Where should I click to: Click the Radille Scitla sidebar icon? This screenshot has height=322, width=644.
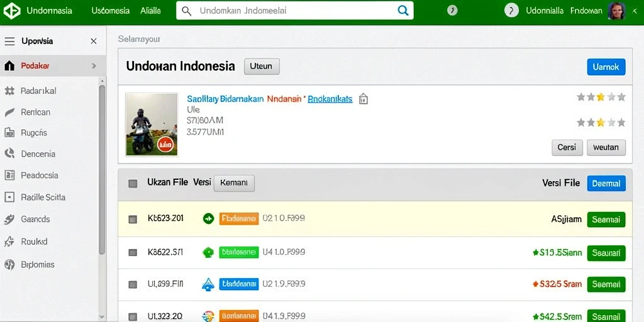tap(9, 197)
